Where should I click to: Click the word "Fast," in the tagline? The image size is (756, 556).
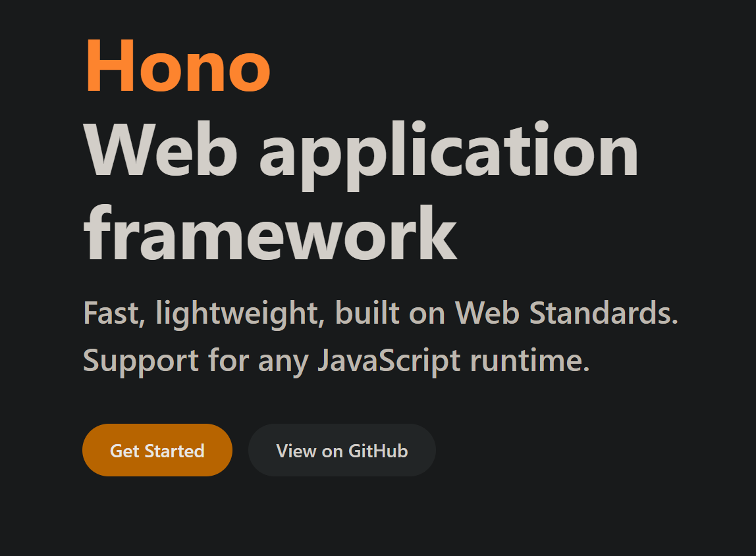(114, 313)
